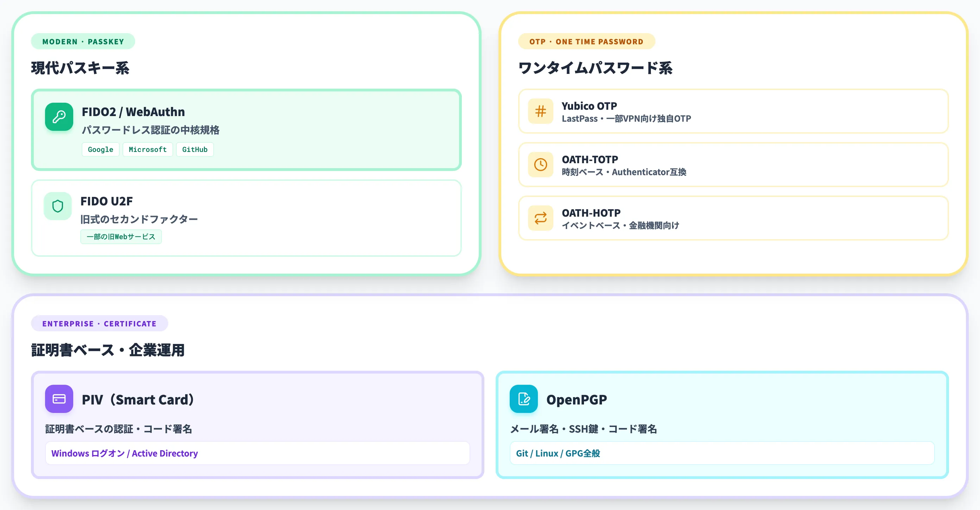Click the MODERN · PASSKEY badge
The image size is (980, 510).
pos(83,42)
